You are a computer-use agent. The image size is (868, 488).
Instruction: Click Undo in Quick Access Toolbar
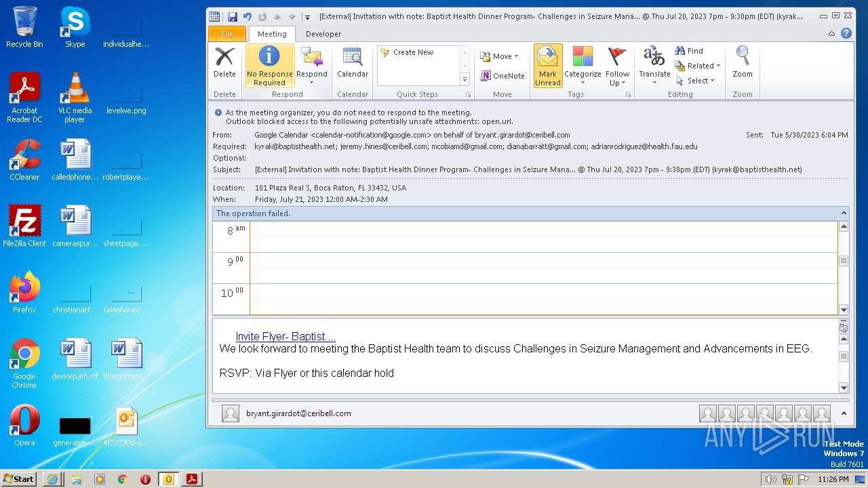(x=248, y=16)
